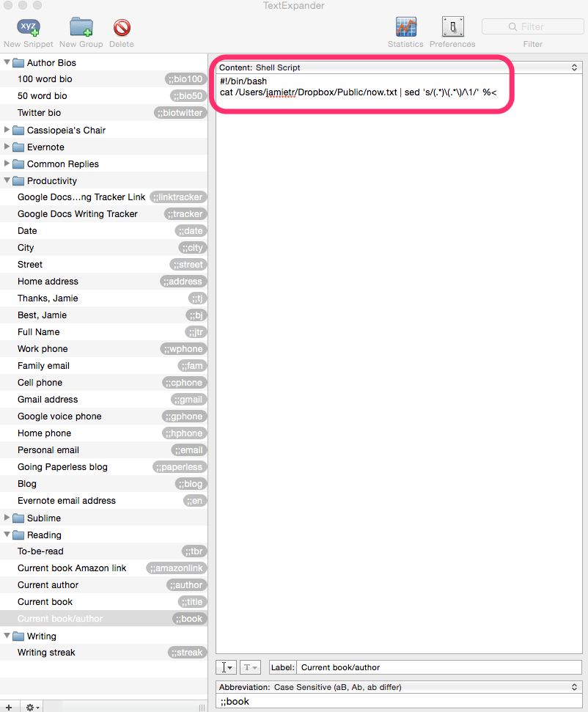Click the Writing folder icon

pyautogui.click(x=18, y=636)
